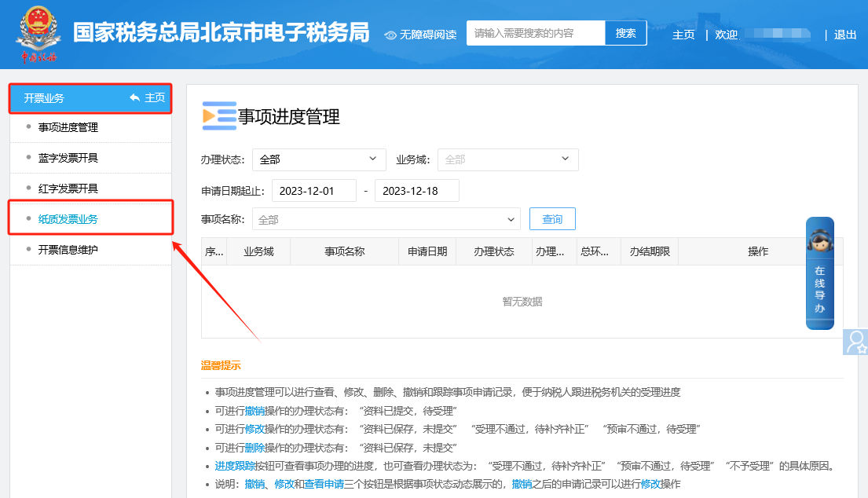Click the 申请日期 column header
The width and height of the screenshot is (868, 498).
[427, 252]
